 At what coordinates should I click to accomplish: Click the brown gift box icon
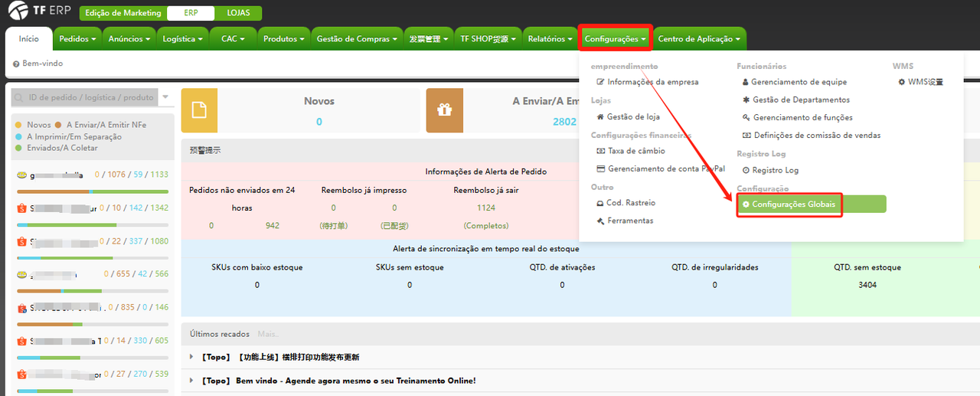tap(445, 110)
